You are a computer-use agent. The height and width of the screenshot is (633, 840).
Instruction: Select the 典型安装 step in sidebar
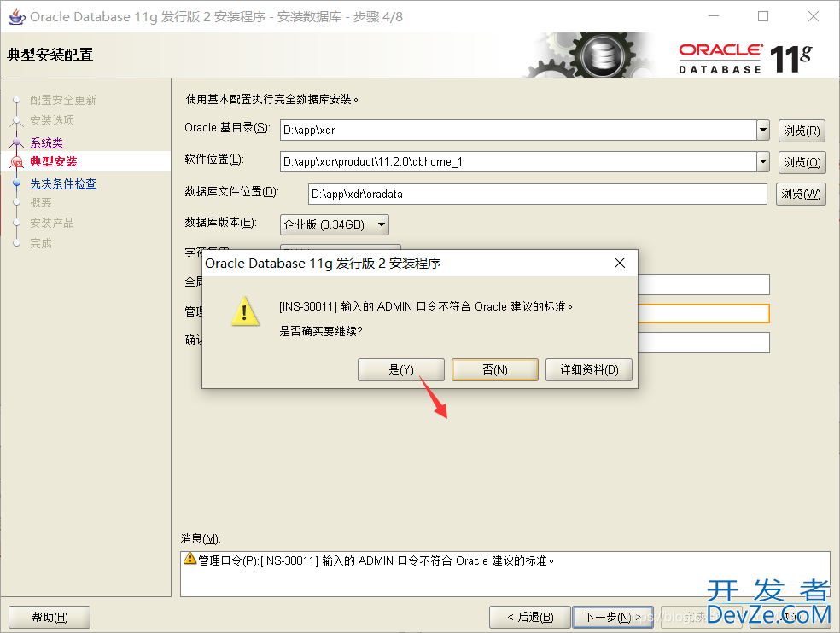coord(54,161)
